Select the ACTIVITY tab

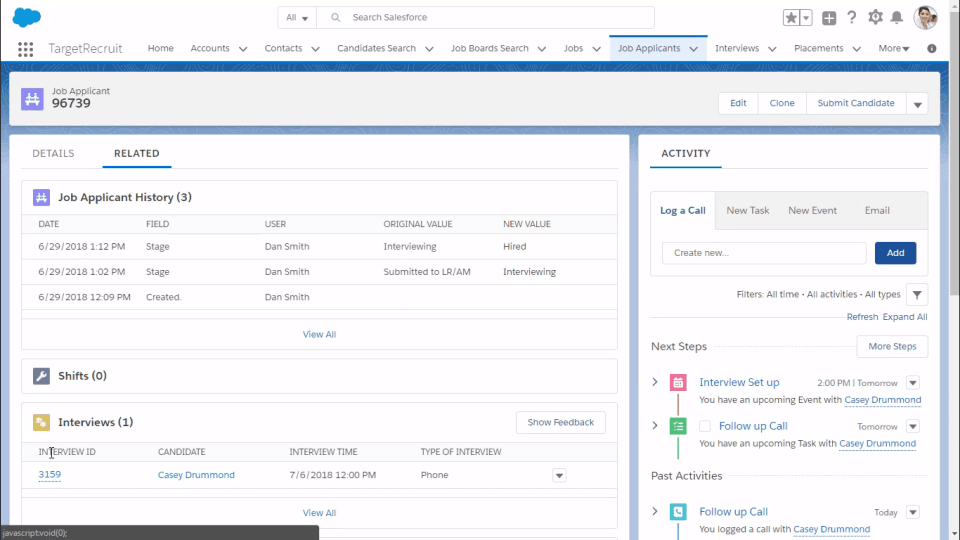pyautogui.click(x=686, y=153)
